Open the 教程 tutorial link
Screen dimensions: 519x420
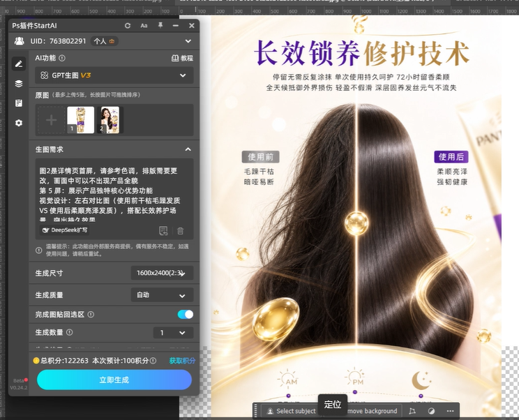coord(182,58)
